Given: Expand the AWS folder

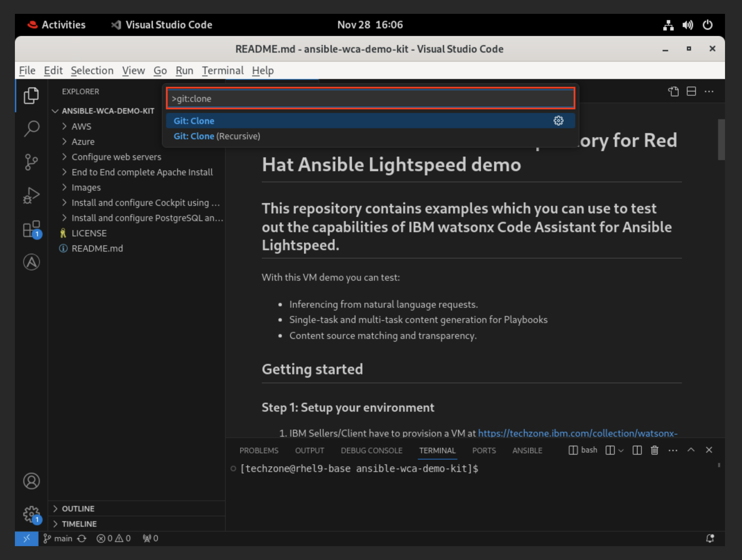Looking at the screenshot, I should click(81, 126).
